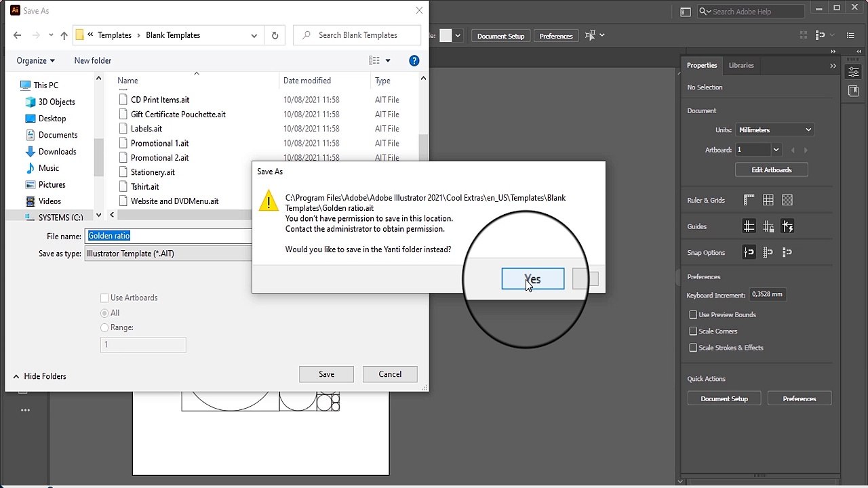This screenshot has width=868, height=488.
Task: Select the All radio button
Action: (x=104, y=313)
